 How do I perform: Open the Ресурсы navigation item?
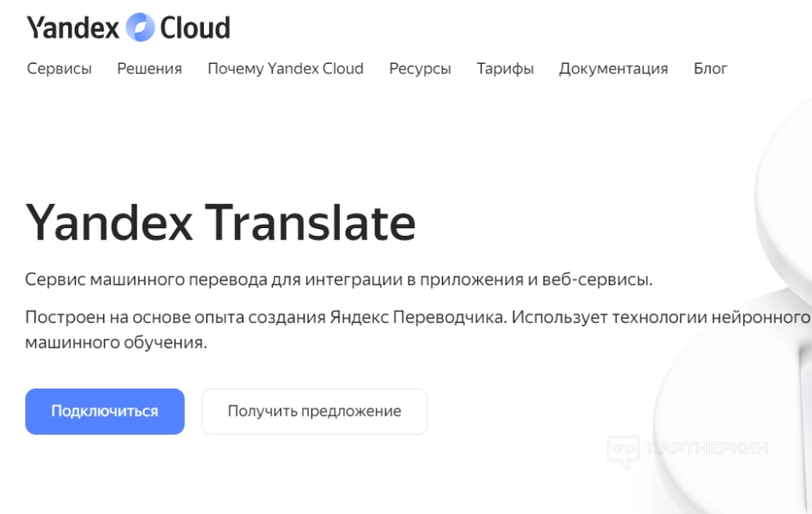click(420, 69)
